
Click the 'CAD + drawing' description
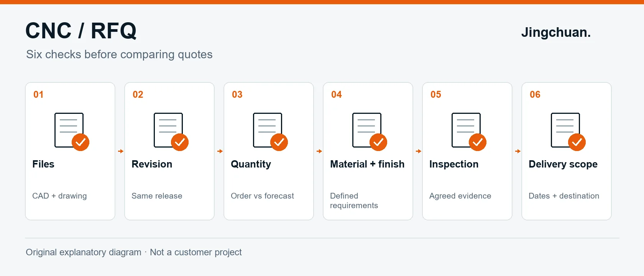[x=59, y=196]
